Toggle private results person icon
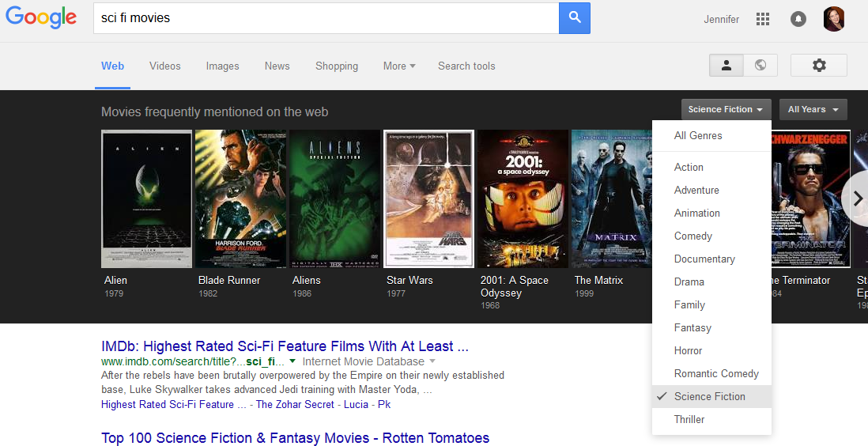The width and height of the screenshot is (868, 446). point(726,66)
